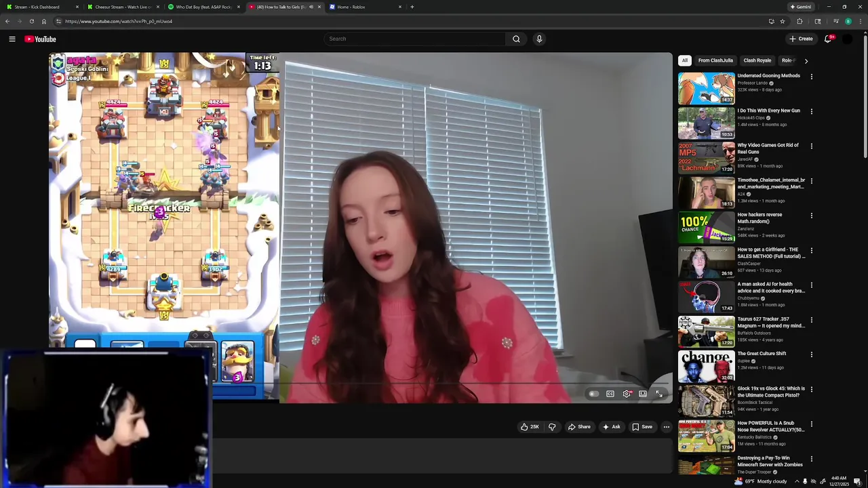Open player settings gear
868x488 pixels.
tap(627, 394)
